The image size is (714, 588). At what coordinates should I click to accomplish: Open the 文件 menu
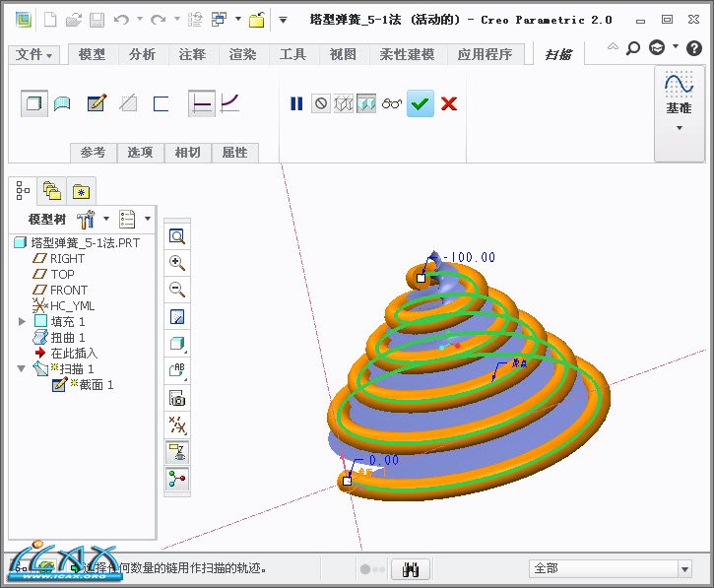(x=33, y=54)
